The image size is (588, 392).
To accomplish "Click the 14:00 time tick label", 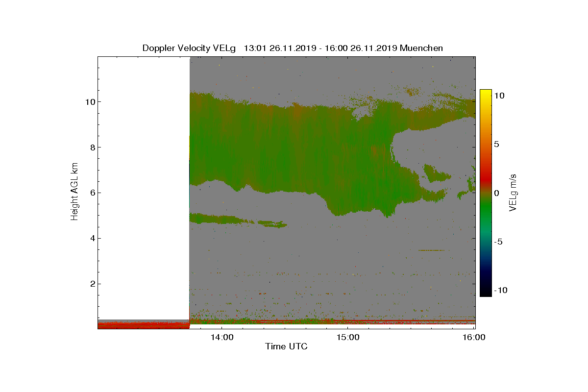I will pyautogui.click(x=222, y=337).
